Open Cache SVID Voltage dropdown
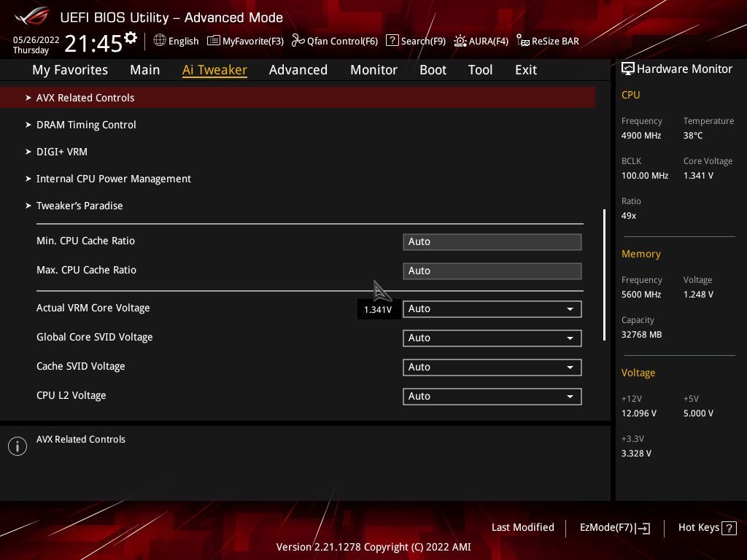Image resolution: width=747 pixels, height=560 pixels. click(492, 367)
